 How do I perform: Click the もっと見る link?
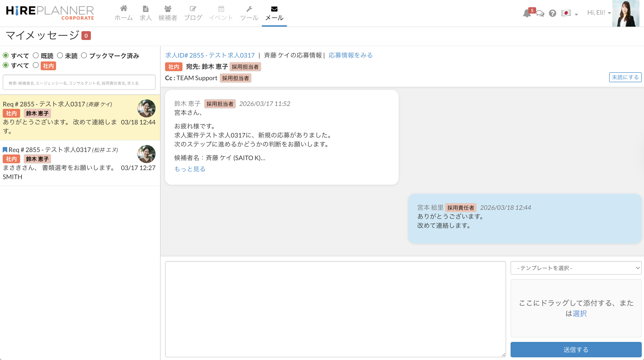190,169
